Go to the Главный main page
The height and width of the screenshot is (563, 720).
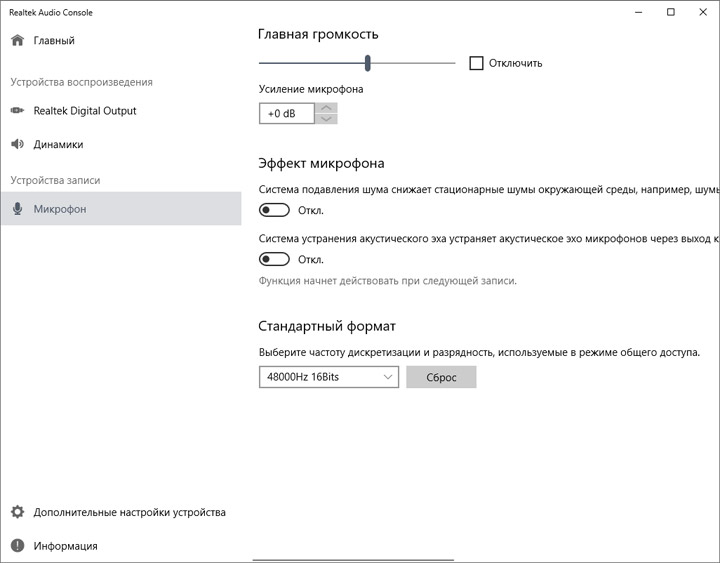(54, 41)
